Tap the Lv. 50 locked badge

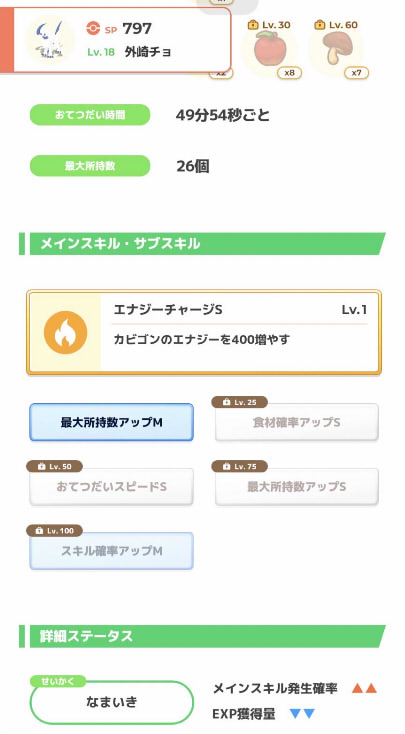click(55, 467)
